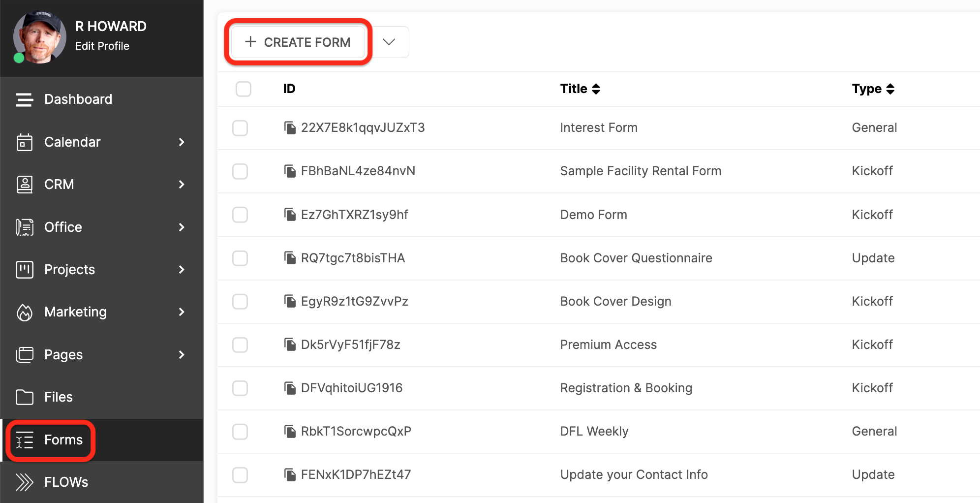This screenshot has height=503, width=980.
Task: Copy ID icon beside Ez7GhTXRZ1sy9hf
Action: point(290,214)
